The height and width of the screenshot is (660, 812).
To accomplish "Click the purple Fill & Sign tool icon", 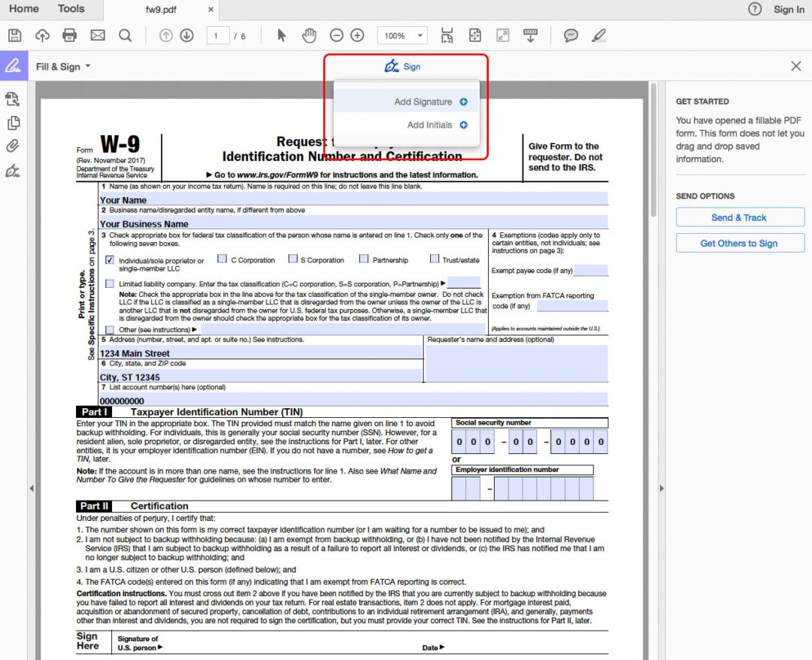I will tap(14, 65).
